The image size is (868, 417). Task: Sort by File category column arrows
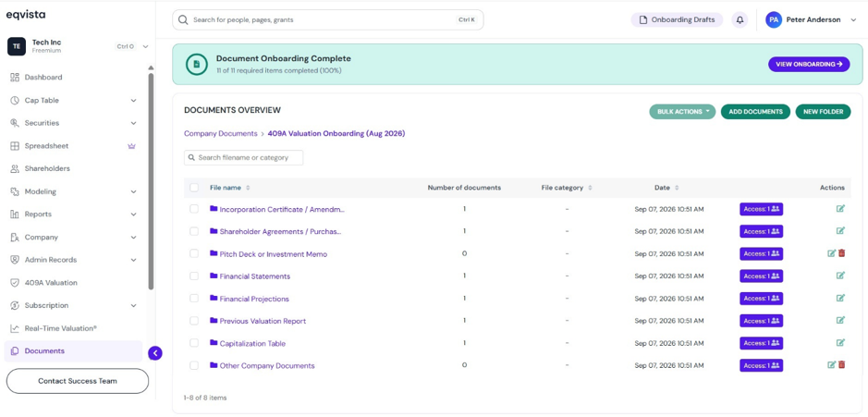click(x=590, y=188)
